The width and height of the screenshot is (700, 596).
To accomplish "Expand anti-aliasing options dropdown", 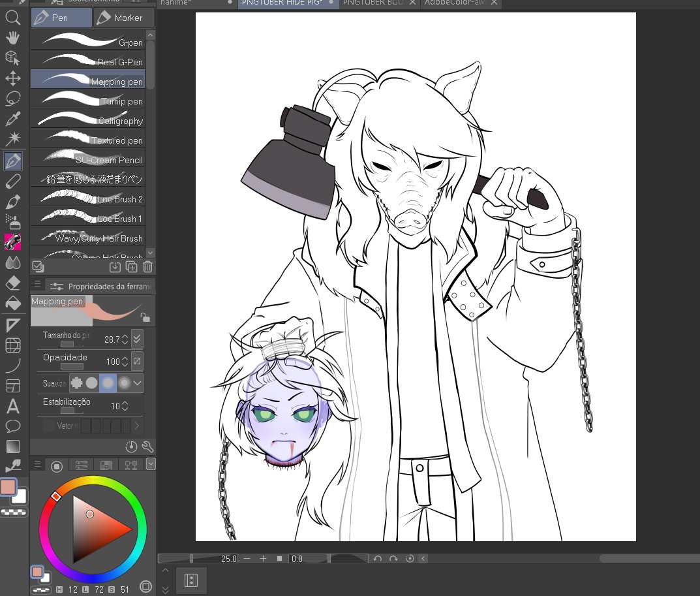I will (x=138, y=383).
